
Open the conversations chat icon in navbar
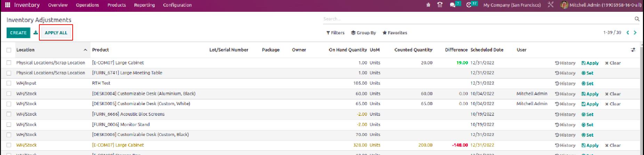point(452,5)
